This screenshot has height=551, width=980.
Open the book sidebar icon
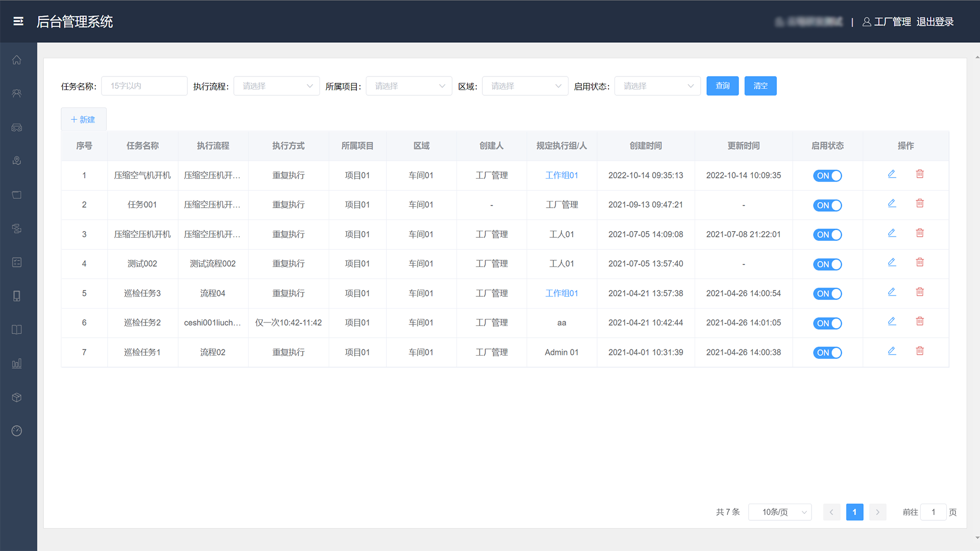(17, 330)
